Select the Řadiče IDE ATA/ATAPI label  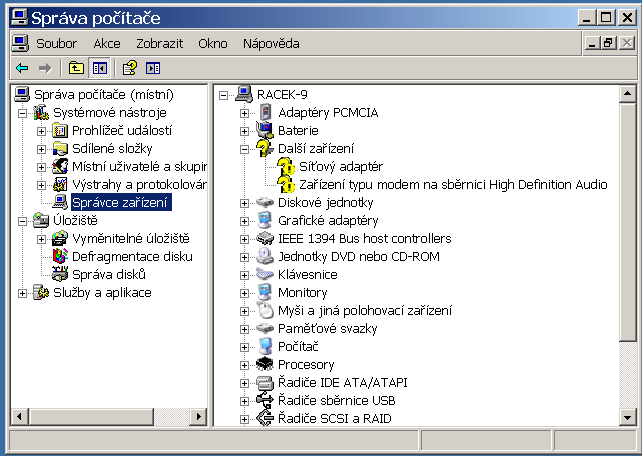[x=343, y=383]
